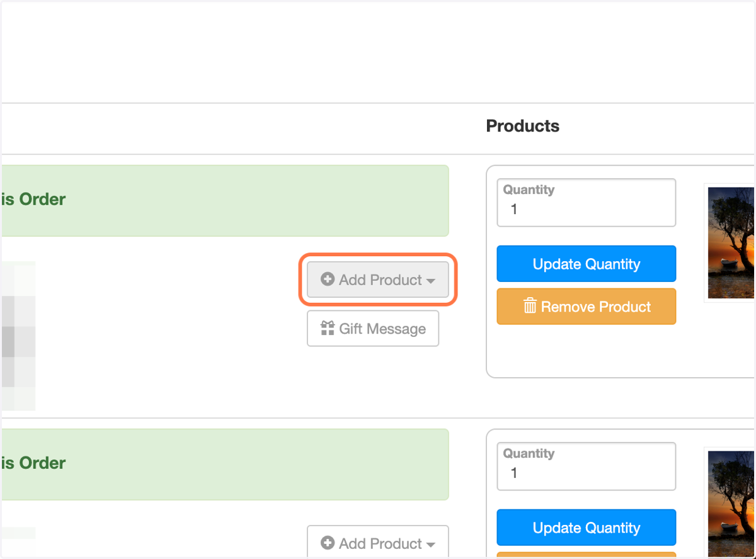756x559 pixels.
Task: Open the second product's sunset tree thumbnail
Action: (x=731, y=504)
